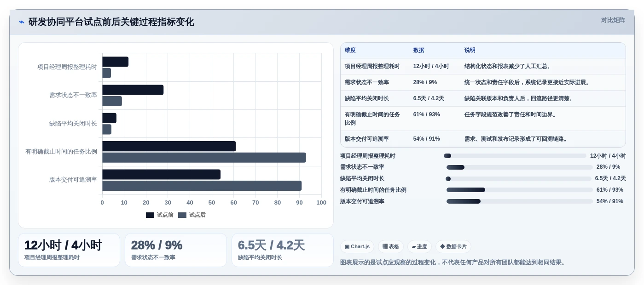Click 试点前 bar for 版本交付可追溯率
The height and width of the screenshot is (285, 644).
pos(161,174)
